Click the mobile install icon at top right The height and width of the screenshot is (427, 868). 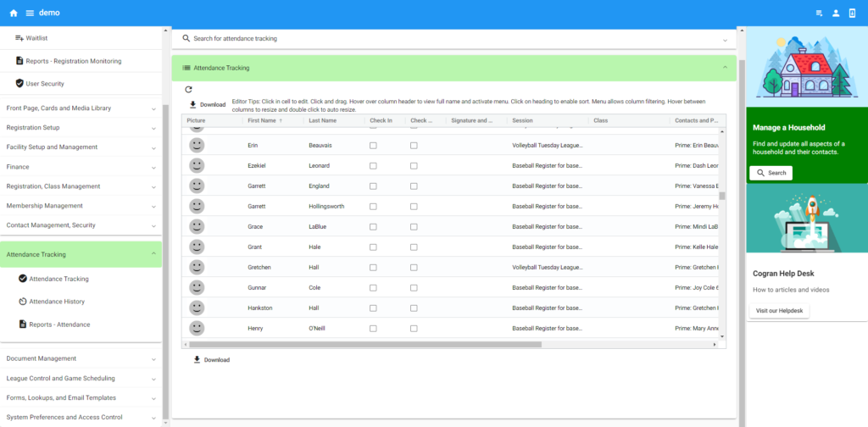click(x=852, y=13)
